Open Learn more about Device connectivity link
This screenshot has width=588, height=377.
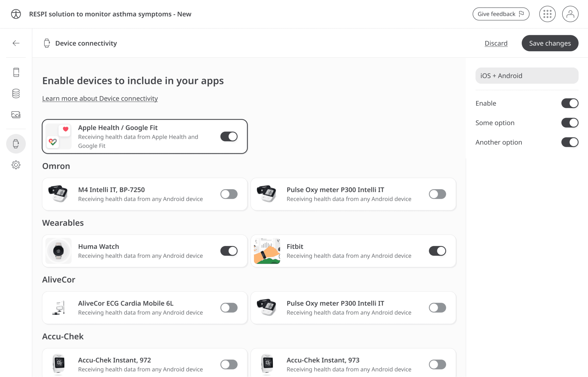click(x=100, y=98)
